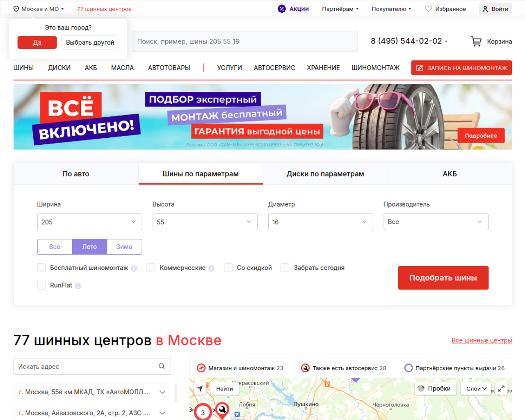Image resolution: width=525 pixels, height=420 pixels.
Task: Click the Всё включено promo banner
Action: pyautogui.click(x=263, y=117)
